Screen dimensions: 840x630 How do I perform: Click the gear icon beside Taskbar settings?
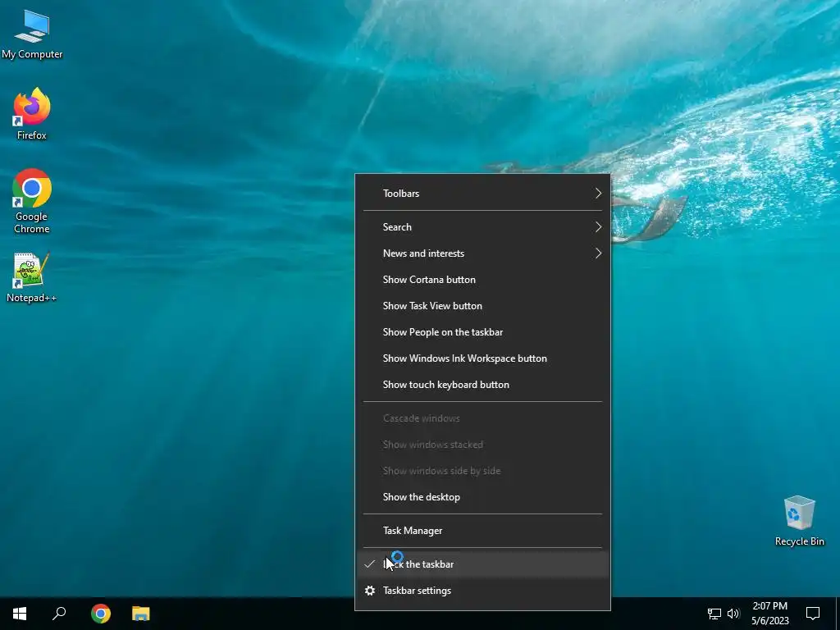point(370,591)
